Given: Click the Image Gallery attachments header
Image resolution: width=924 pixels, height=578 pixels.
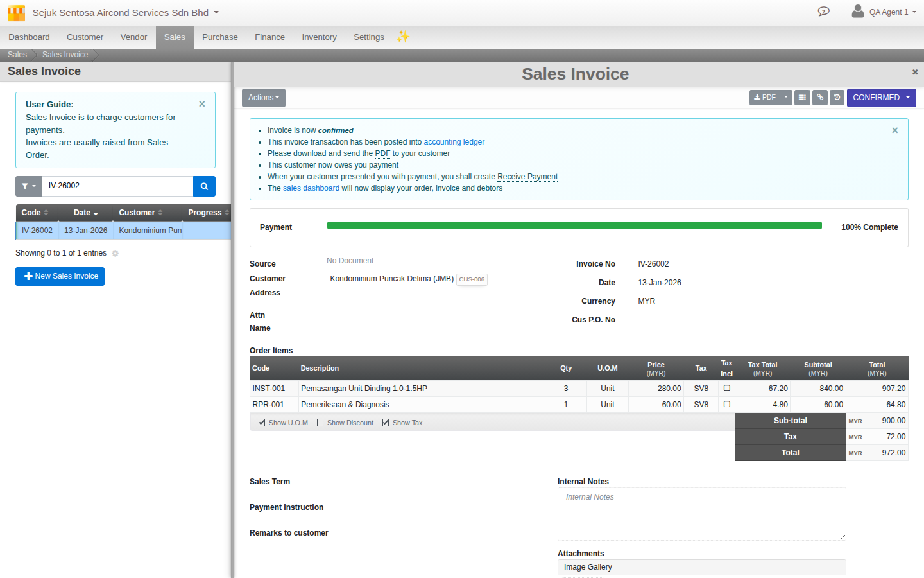Looking at the screenshot, I should coord(702,567).
